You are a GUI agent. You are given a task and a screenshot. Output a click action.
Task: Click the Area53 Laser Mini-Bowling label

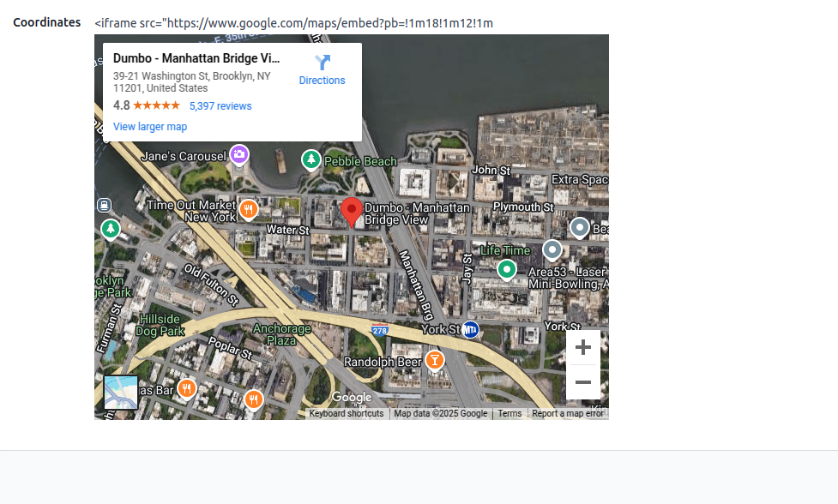[568, 279]
